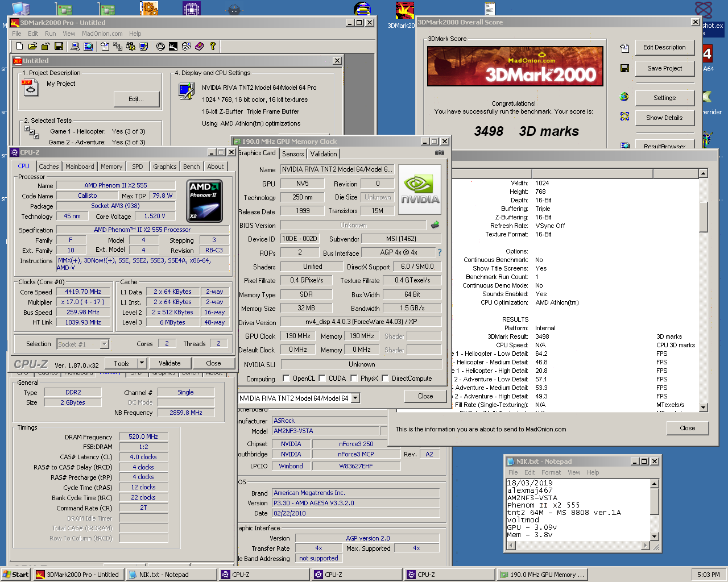
Task: Click the Core Speed value 4419.70 MHz
Action: (x=84, y=292)
